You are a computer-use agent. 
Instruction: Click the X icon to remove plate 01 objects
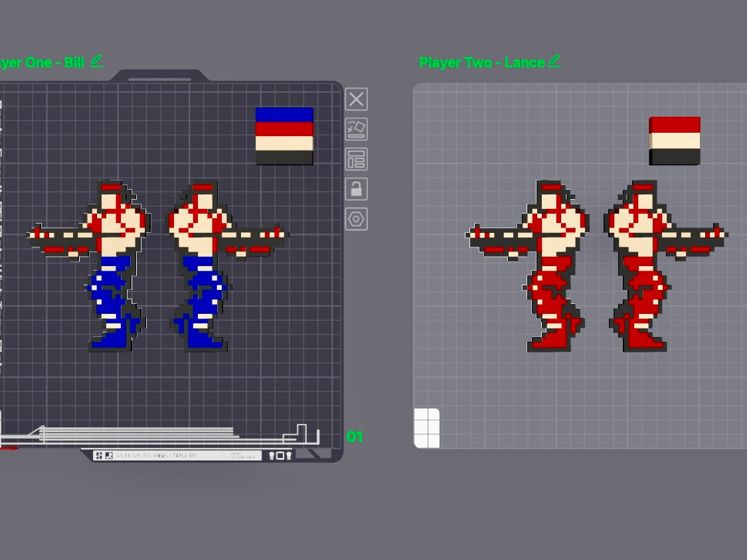point(356,100)
